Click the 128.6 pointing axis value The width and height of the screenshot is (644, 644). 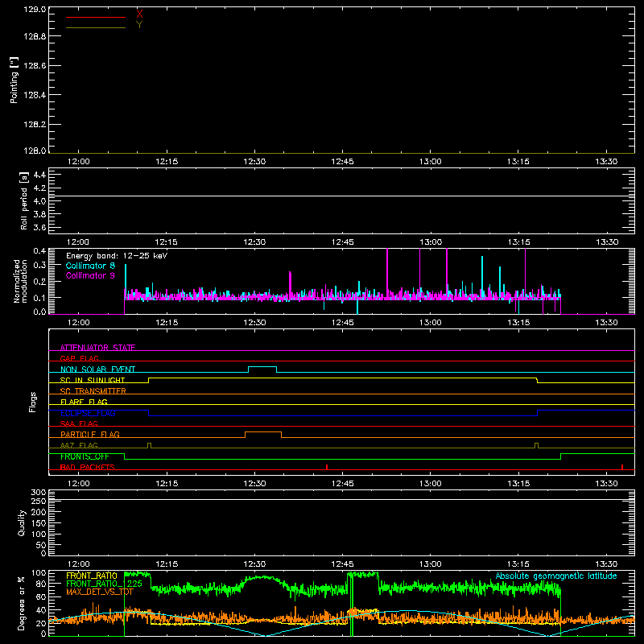point(35,66)
